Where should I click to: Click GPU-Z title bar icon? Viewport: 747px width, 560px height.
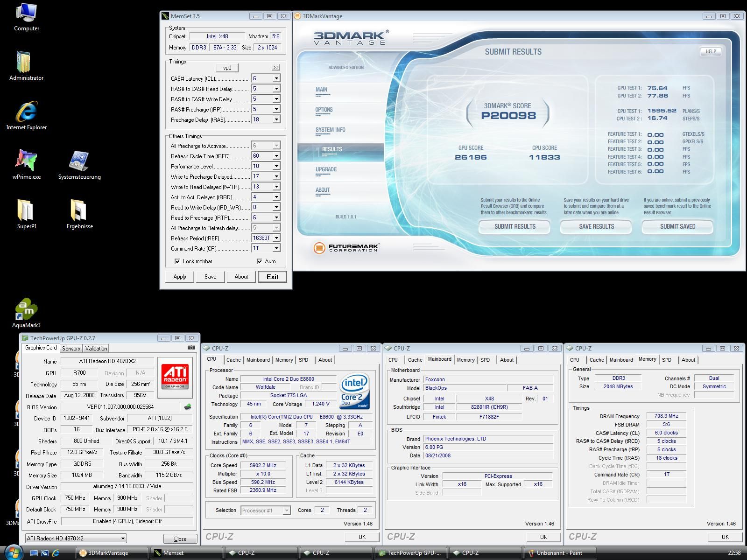click(x=25, y=338)
